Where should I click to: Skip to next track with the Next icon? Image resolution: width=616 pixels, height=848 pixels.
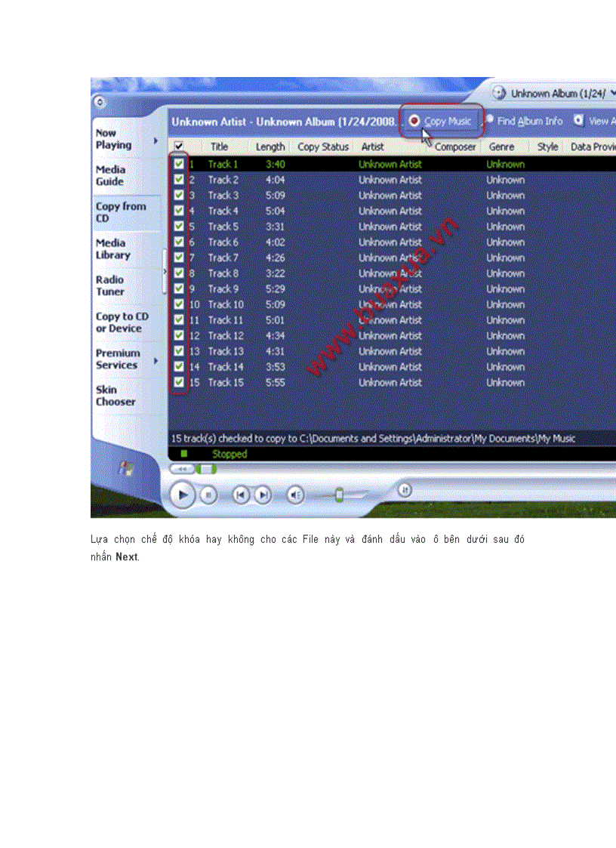pyautogui.click(x=263, y=495)
